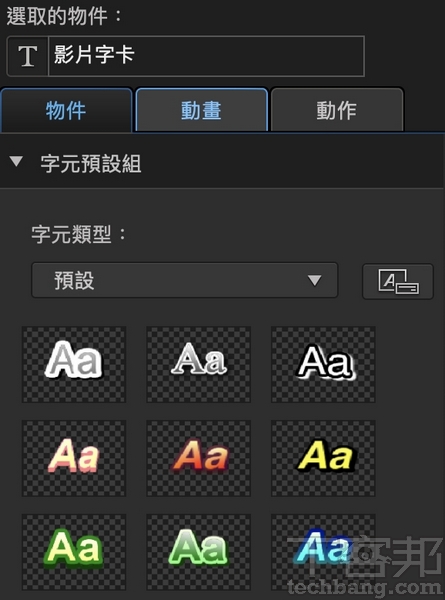Apply the silver serif Aa preset
Screen dimensions: 445x600
pos(199,364)
